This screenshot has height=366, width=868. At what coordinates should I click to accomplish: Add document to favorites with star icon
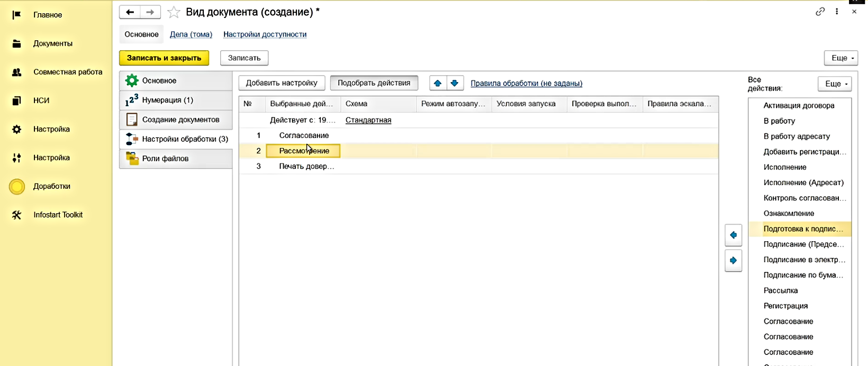click(174, 12)
